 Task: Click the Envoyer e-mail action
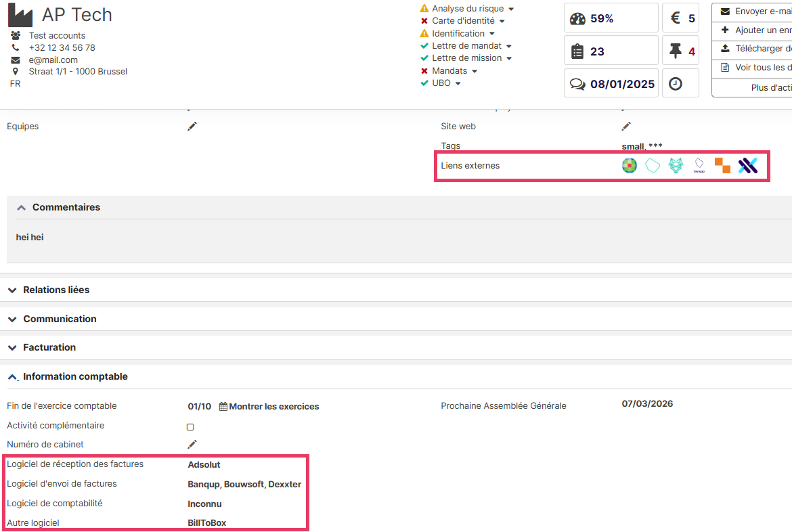click(x=753, y=11)
